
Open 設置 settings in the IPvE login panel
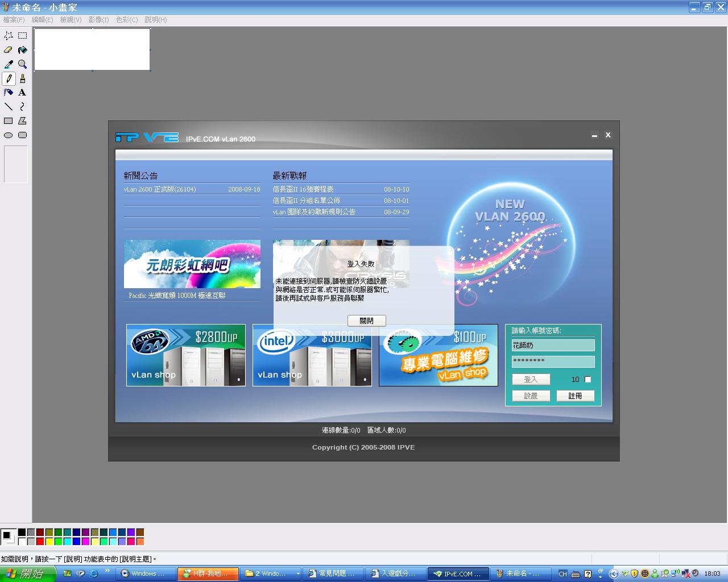531,396
